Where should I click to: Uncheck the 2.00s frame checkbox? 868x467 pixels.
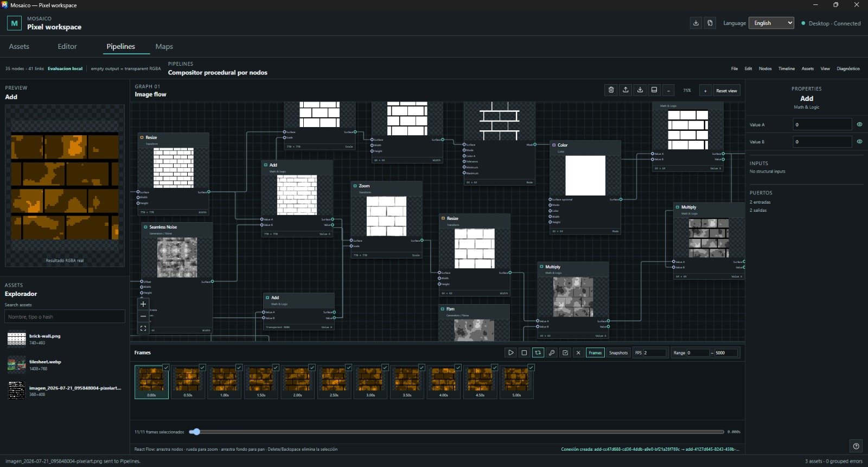[x=312, y=368]
